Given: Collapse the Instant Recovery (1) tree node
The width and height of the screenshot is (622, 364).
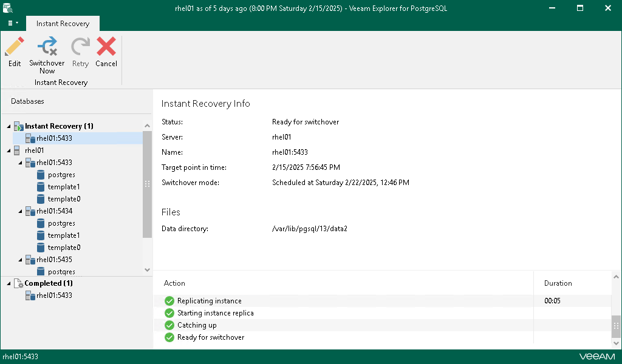Looking at the screenshot, I should click(9, 126).
